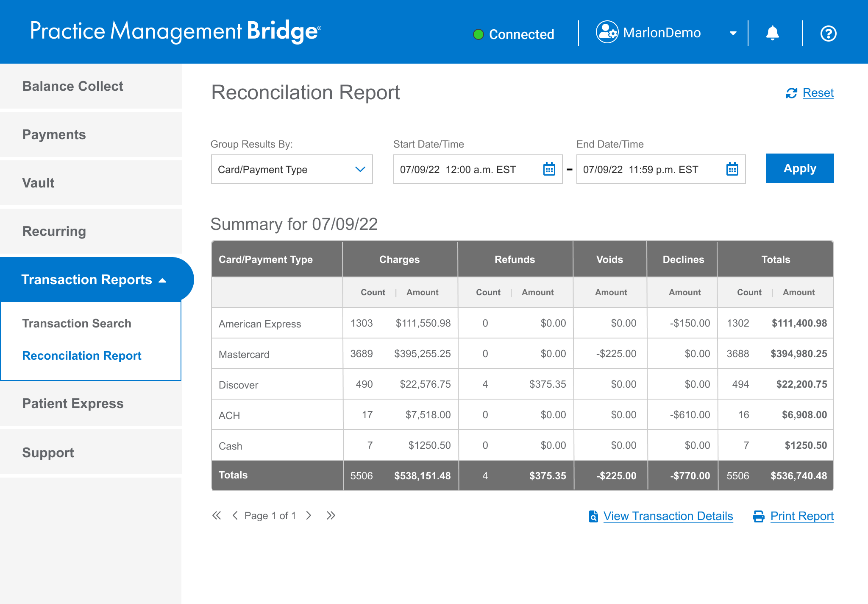The width and height of the screenshot is (868, 604).
Task: Open Balance Collect in the sidebar
Action: point(72,86)
